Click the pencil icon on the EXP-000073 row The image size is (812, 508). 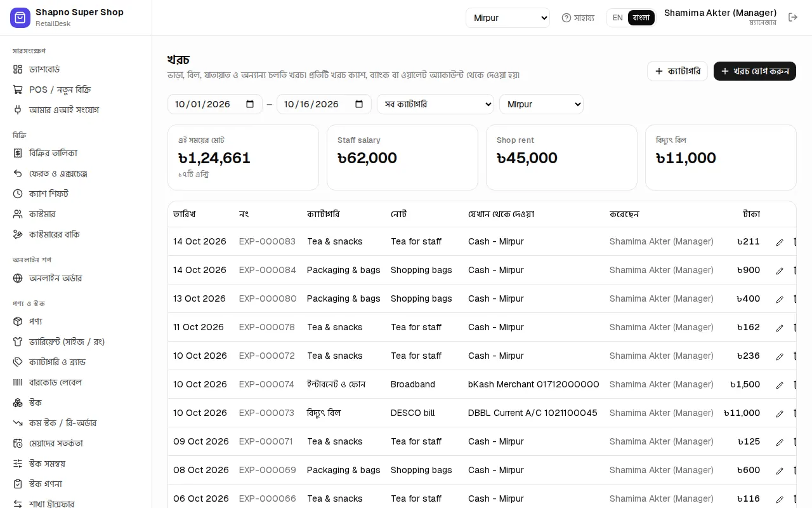(x=780, y=413)
